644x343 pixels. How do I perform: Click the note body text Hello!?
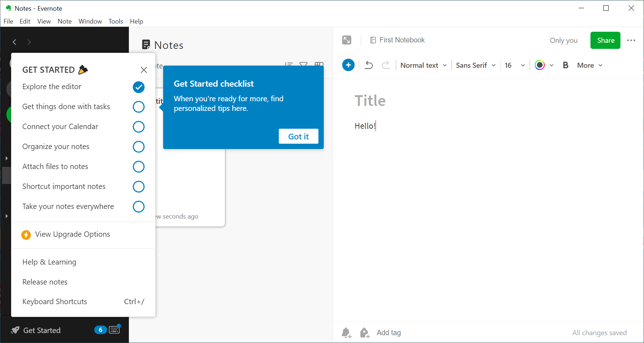pyautogui.click(x=365, y=126)
